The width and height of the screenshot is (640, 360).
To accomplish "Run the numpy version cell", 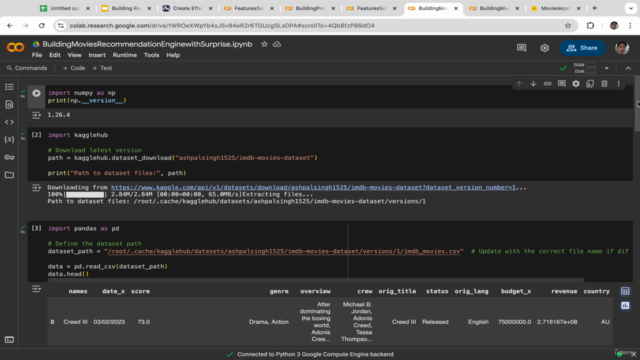I will click(x=36, y=93).
